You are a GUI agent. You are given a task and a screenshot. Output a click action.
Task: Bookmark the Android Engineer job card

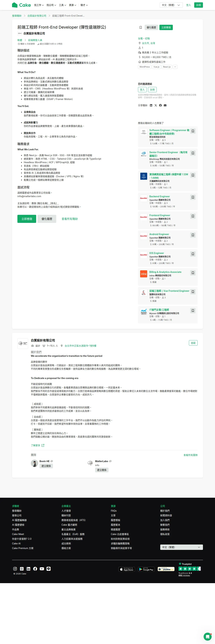tap(193, 235)
